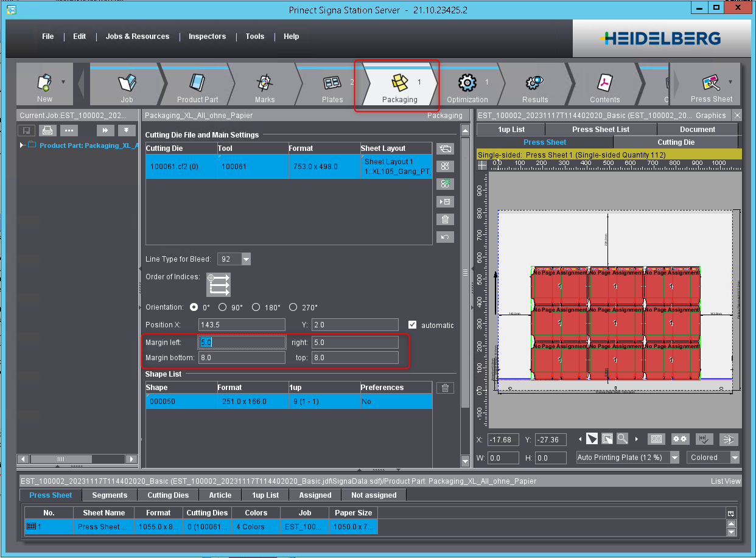This screenshot has height=558, width=756.
Task: Open the Plates workflow step
Action: click(332, 85)
